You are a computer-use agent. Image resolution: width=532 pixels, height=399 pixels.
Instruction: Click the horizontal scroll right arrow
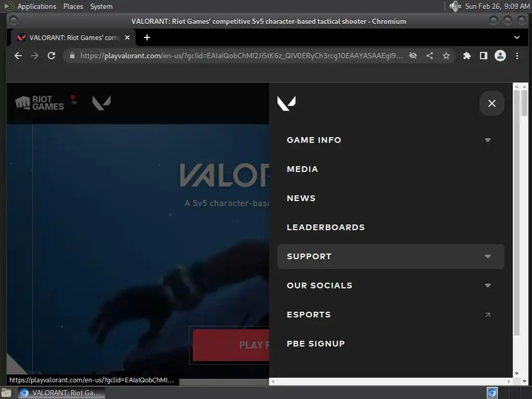click(509, 381)
